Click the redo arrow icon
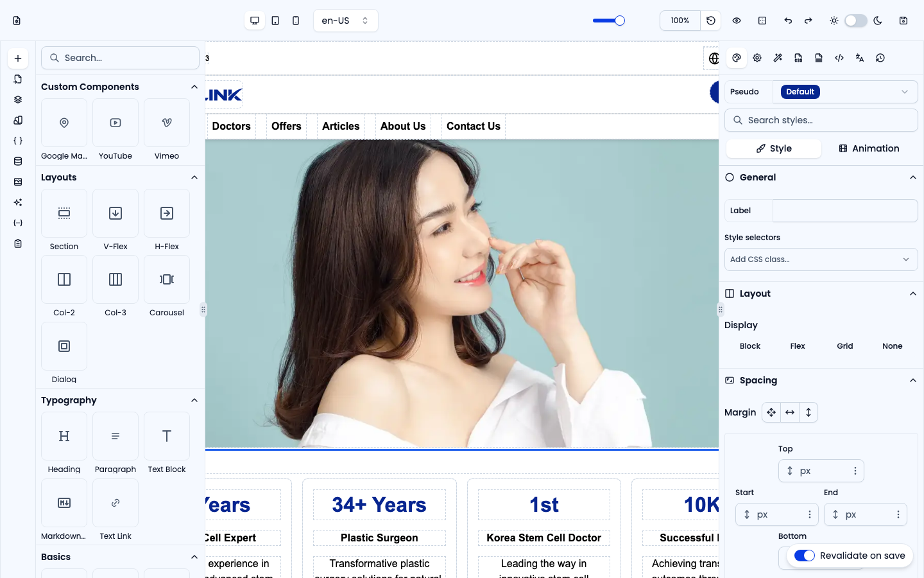The height and width of the screenshot is (578, 924). (x=809, y=21)
